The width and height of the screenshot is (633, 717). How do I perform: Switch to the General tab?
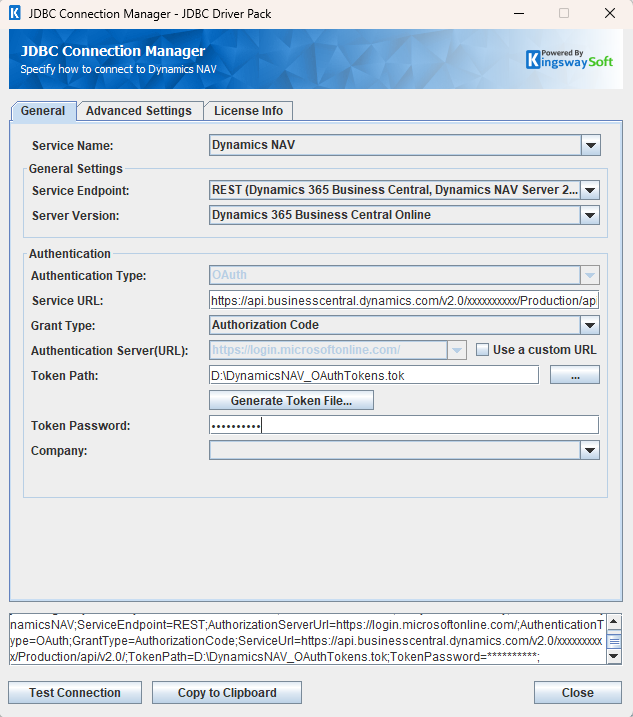pos(43,111)
